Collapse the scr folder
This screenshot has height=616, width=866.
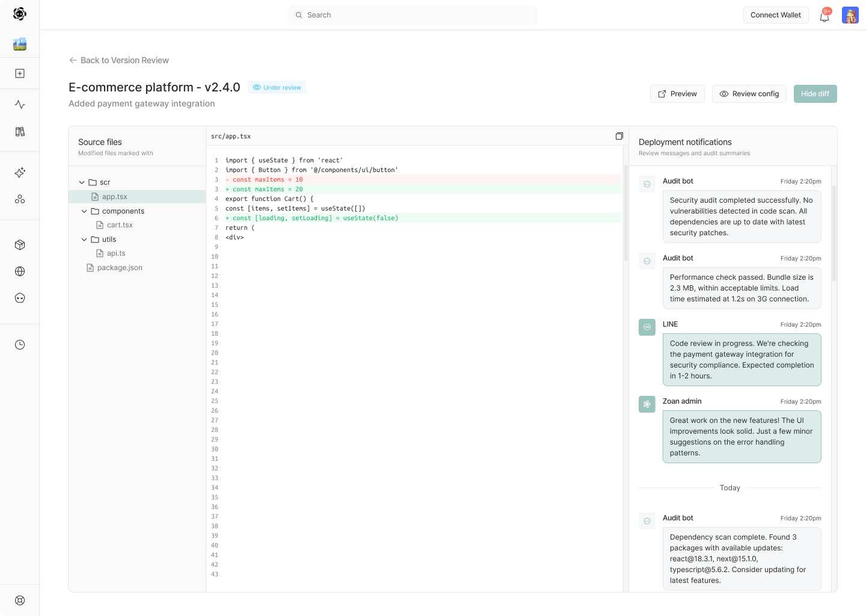click(82, 182)
